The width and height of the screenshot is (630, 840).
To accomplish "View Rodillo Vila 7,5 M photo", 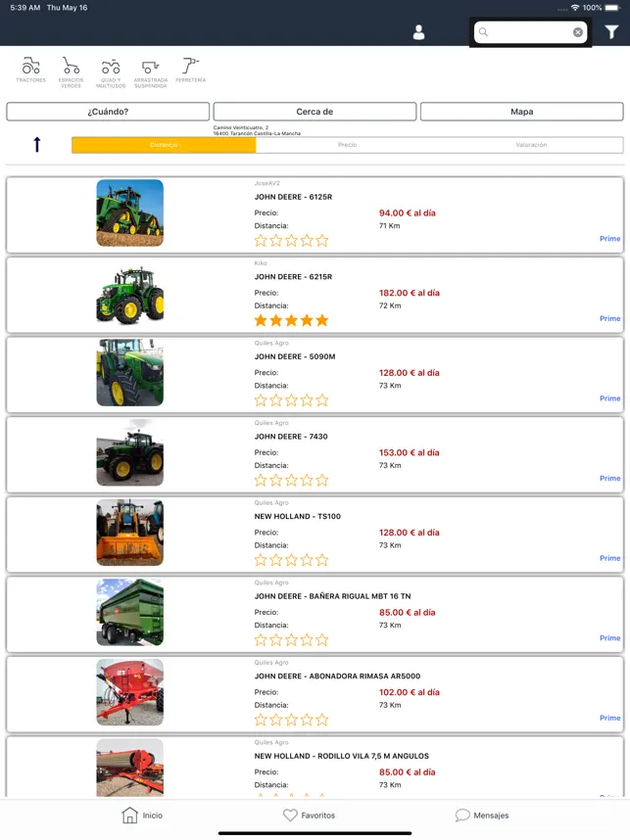I will [x=129, y=768].
